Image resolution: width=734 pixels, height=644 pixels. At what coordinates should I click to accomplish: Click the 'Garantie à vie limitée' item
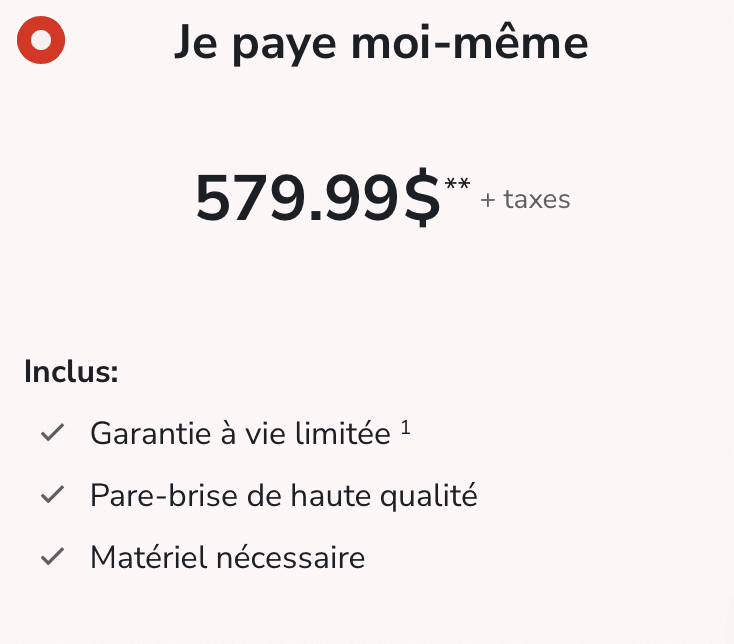240,433
